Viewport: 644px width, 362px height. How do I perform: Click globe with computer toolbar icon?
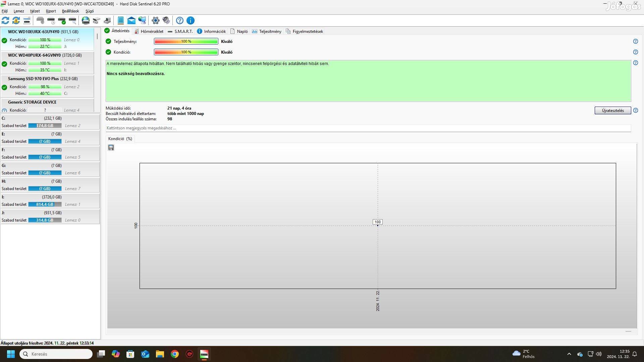[142, 20]
